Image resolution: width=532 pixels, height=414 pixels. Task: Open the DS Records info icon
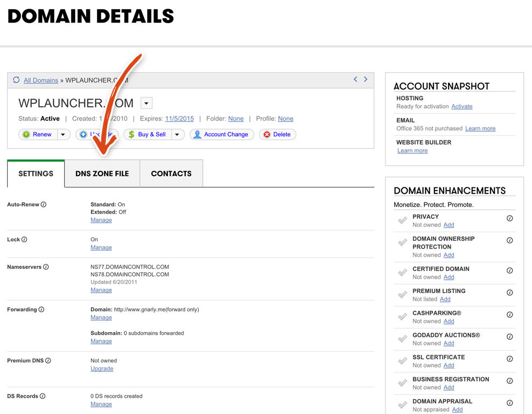click(43, 396)
